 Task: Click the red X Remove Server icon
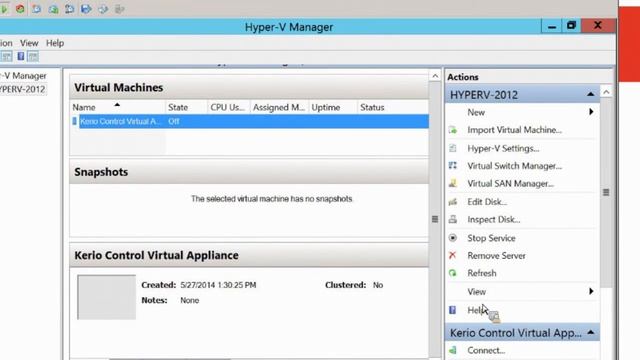tap(453, 256)
